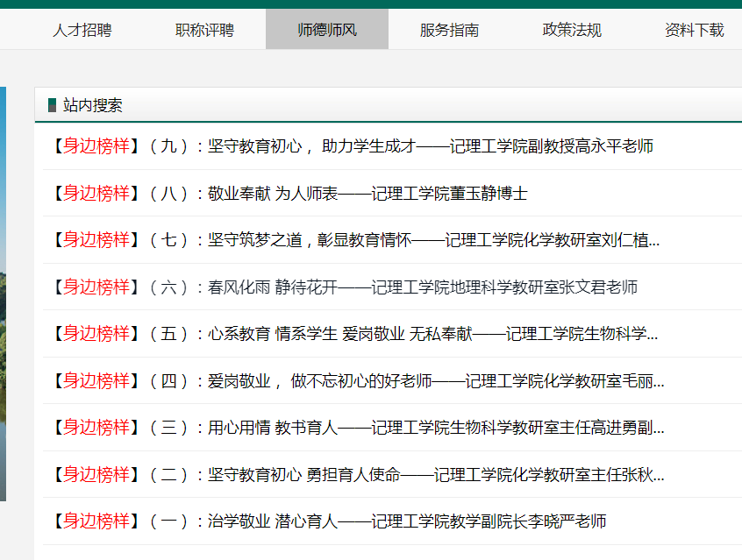742x560 pixels.
Task: Open the 服务指南 navigation item
Action: pyautogui.click(x=449, y=30)
